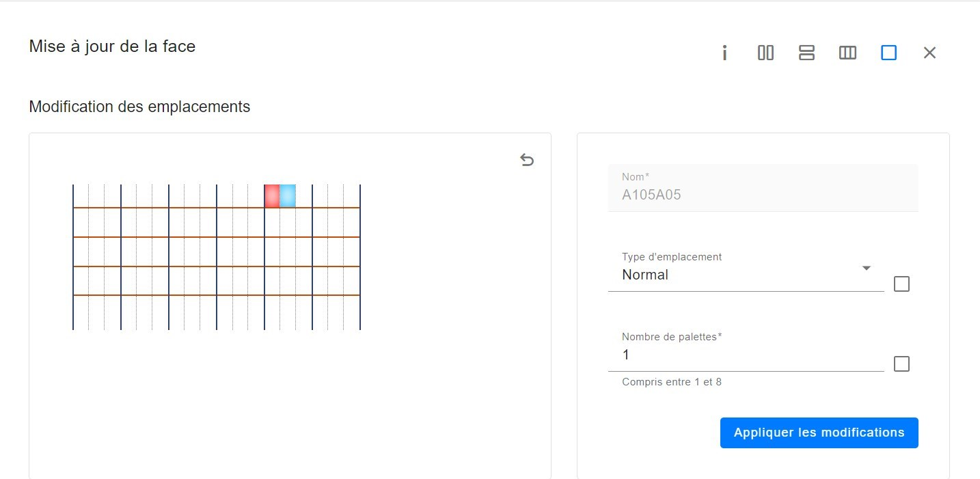
Task: Select the two-row layout icon
Action: click(806, 53)
